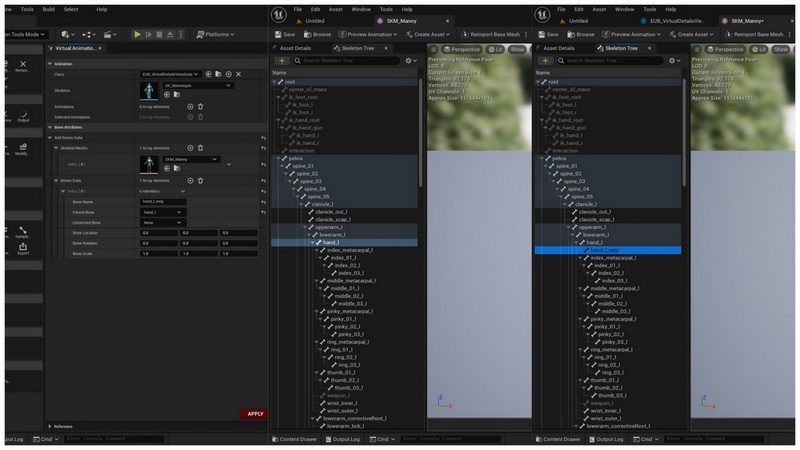This screenshot has height=450, width=800.
Task: Click the red APPLY button
Action: 255,414
